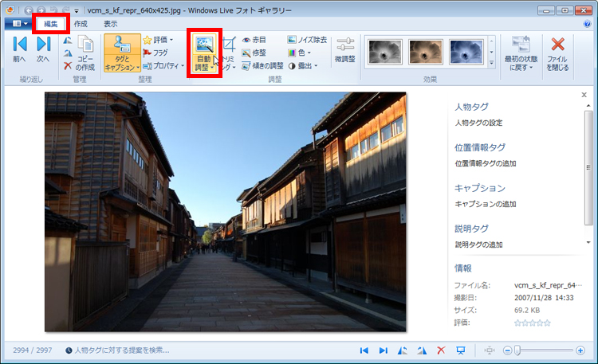
Task: Make a copy with コピーの作成
Action: (x=85, y=53)
